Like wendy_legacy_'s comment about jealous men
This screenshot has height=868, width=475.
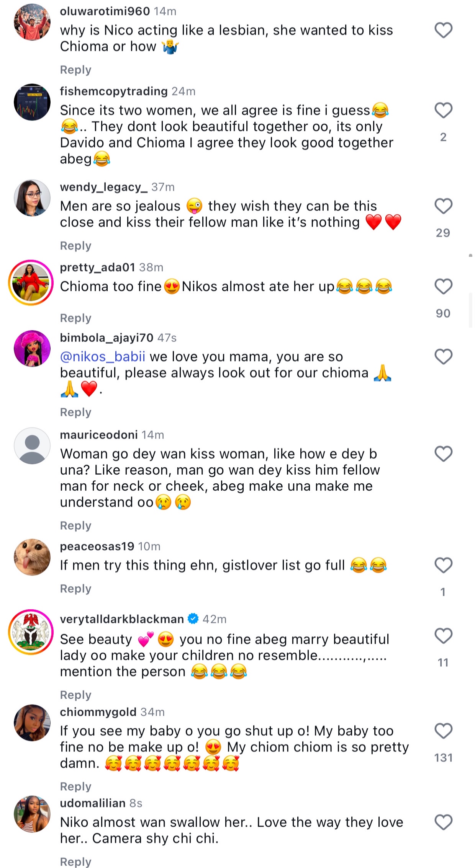click(x=443, y=206)
